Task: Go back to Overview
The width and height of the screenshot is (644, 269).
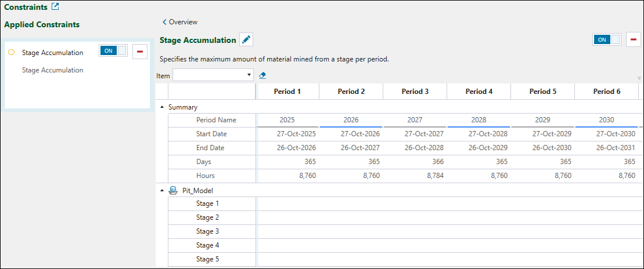Action: pyautogui.click(x=180, y=22)
